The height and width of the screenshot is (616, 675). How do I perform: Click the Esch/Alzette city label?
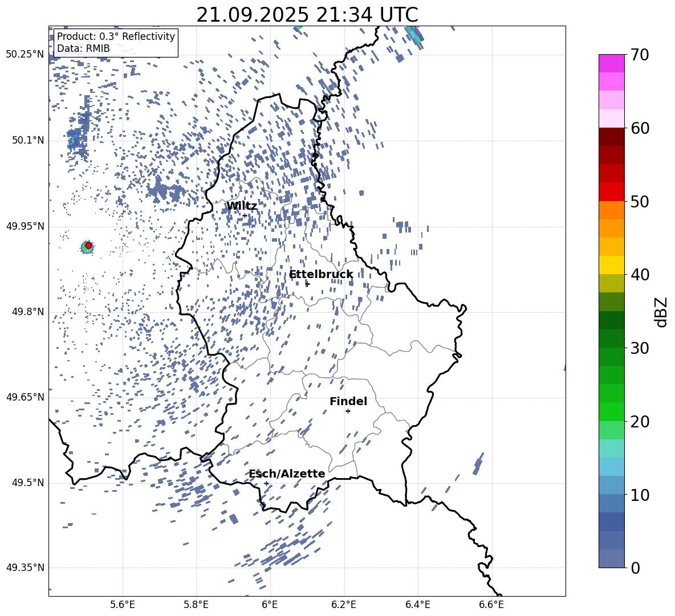[287, 474]
